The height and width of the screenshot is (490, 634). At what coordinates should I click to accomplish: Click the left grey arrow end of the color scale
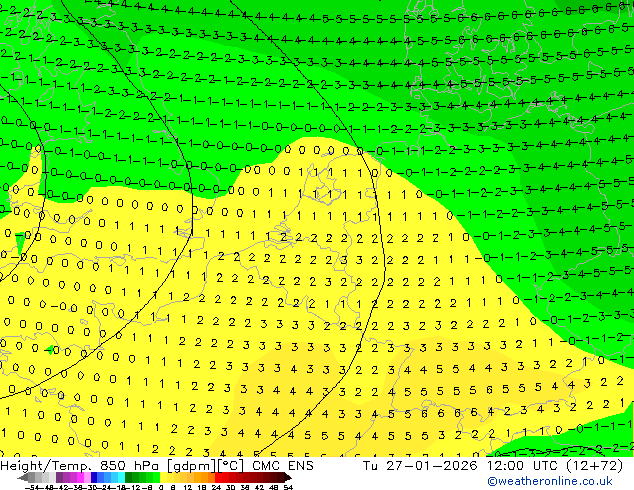(x=23, y=478)
